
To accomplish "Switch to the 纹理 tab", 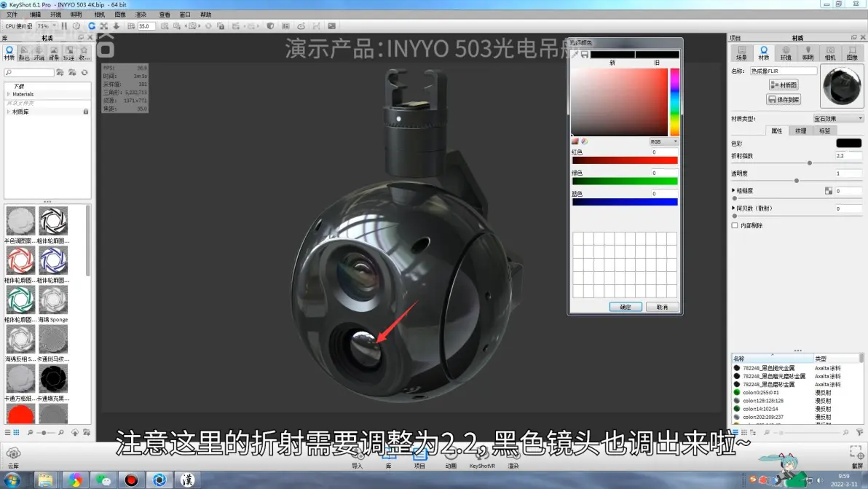I will point(800,130).
